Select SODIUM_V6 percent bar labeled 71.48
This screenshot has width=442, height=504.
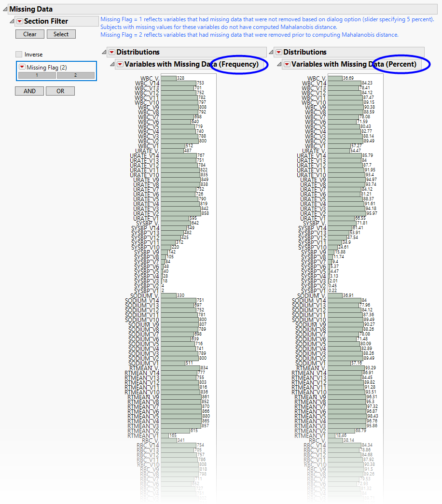point(342,339)
